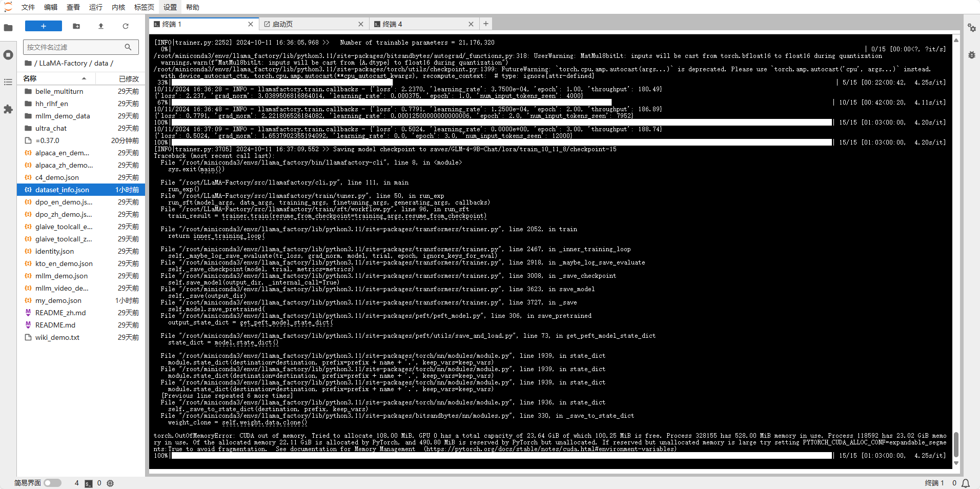
Task: Refresh the file list icon
Action: tap(126, 26)
